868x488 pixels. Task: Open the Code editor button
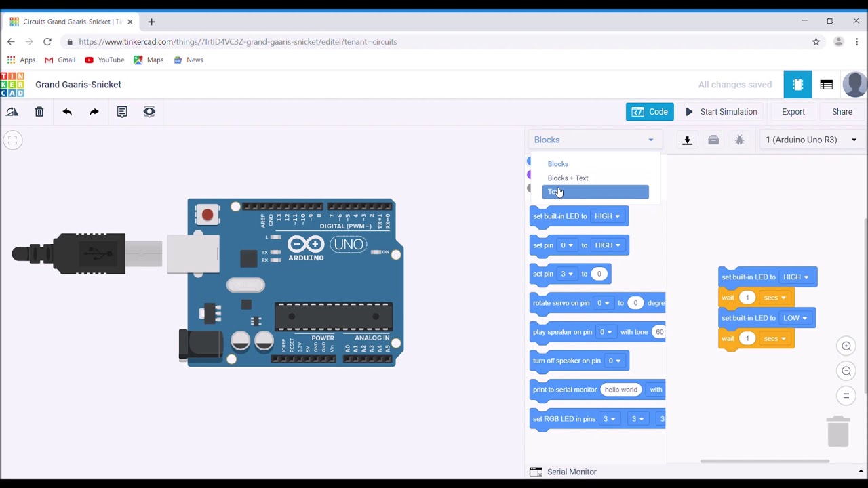click(x=650, y=112)
